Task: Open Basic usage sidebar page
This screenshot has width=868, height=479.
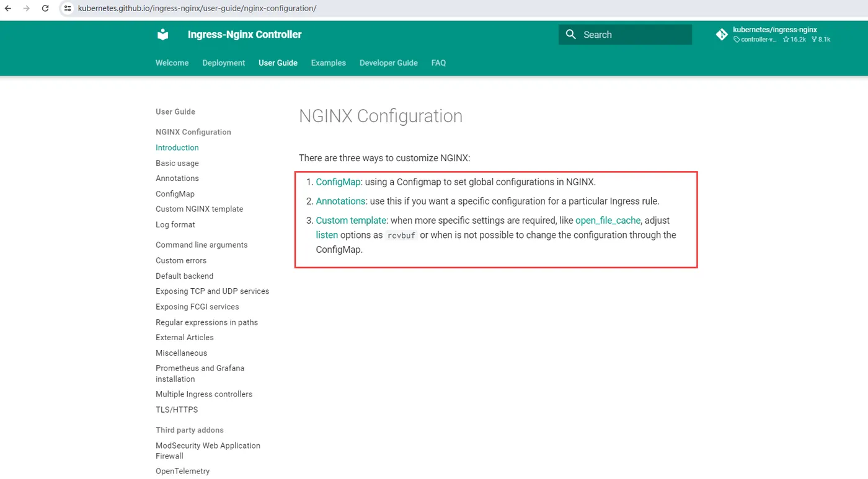Action: point(177,163)
